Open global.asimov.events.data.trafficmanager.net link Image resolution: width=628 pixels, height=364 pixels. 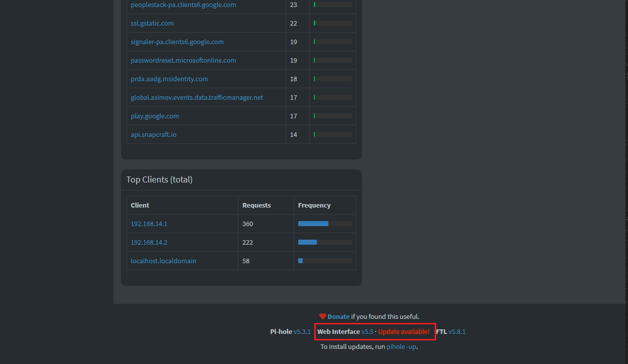tap(197, 97)
